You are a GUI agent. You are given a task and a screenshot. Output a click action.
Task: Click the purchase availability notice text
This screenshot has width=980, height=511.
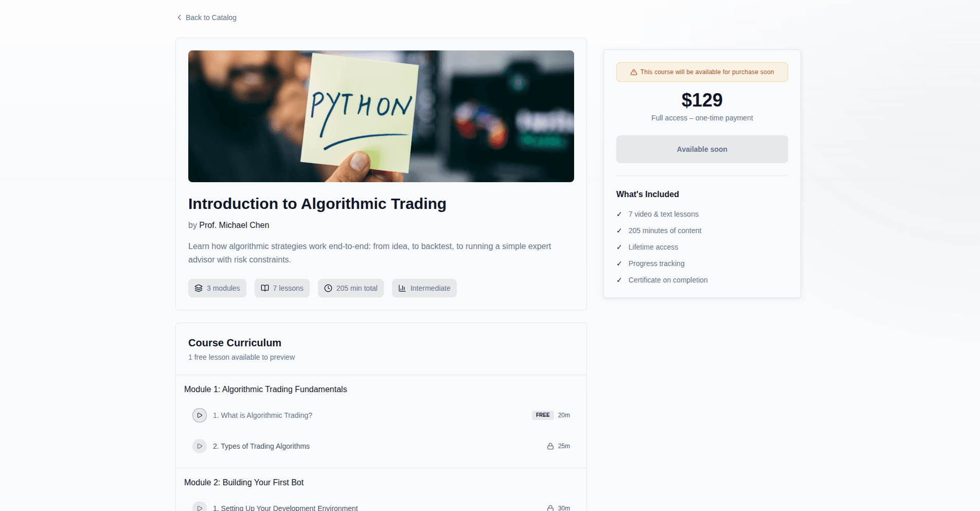pos(707,72)
